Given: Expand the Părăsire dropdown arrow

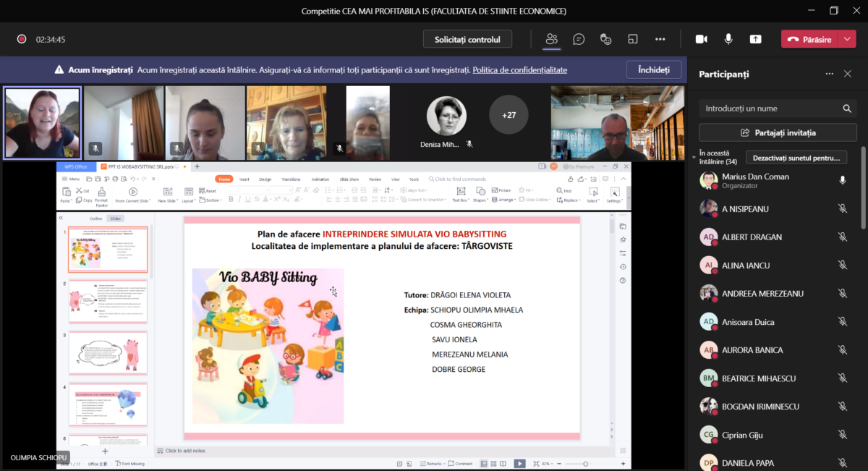Looking at the screenshot, I should tap(848, 39).
